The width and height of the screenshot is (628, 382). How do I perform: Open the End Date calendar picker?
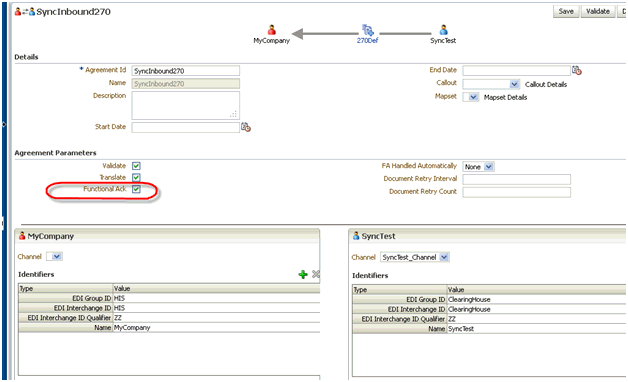point(577,70)
